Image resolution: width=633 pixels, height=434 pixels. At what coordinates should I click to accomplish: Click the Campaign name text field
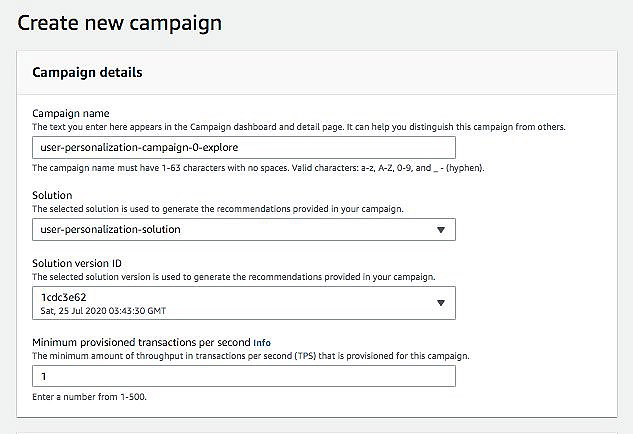[x=244, y=147]
